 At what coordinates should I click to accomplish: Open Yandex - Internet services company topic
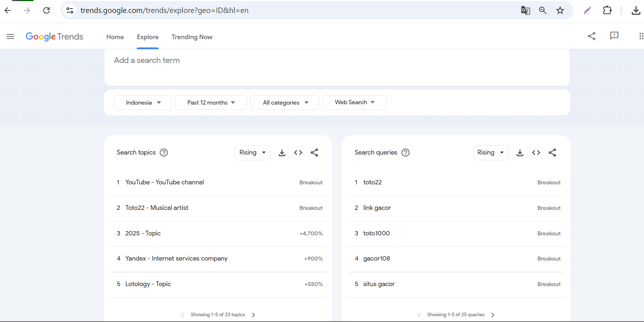(x=176, y=258)
